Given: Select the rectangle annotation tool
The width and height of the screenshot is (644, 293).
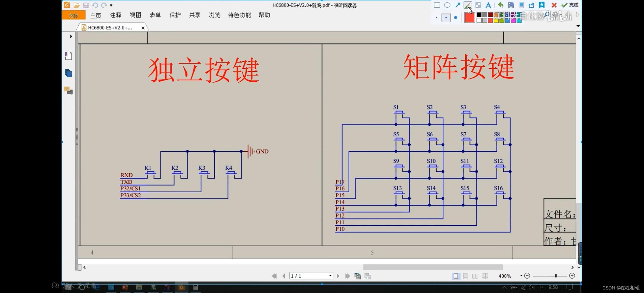Looking at the screenshot, I should point(437,5).
